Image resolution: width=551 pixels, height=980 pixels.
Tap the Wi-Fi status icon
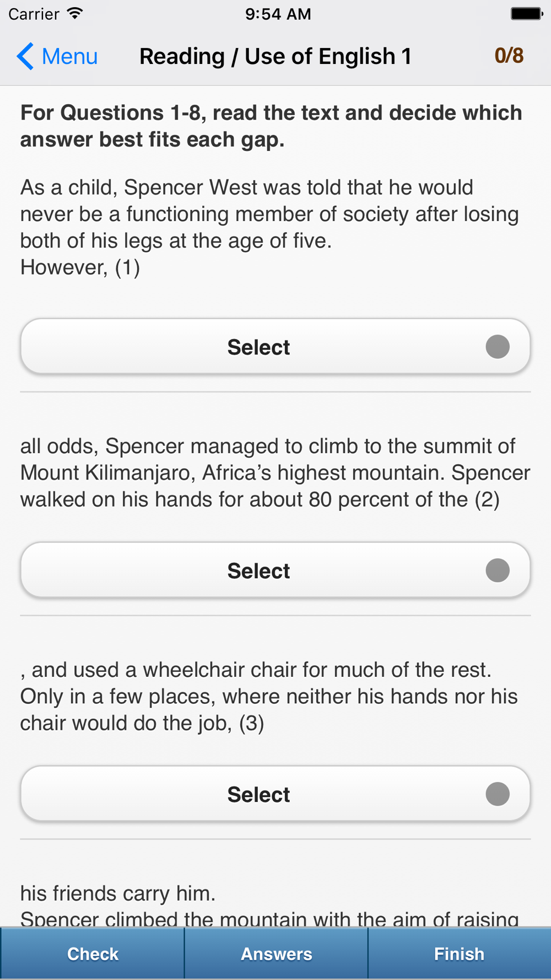point(75,13)
